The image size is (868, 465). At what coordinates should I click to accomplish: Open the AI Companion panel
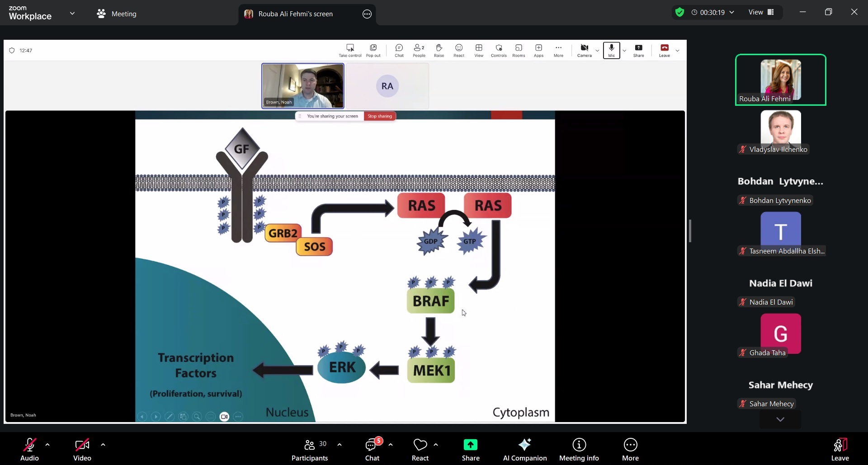pyautogui.click(x=524, y=450)
